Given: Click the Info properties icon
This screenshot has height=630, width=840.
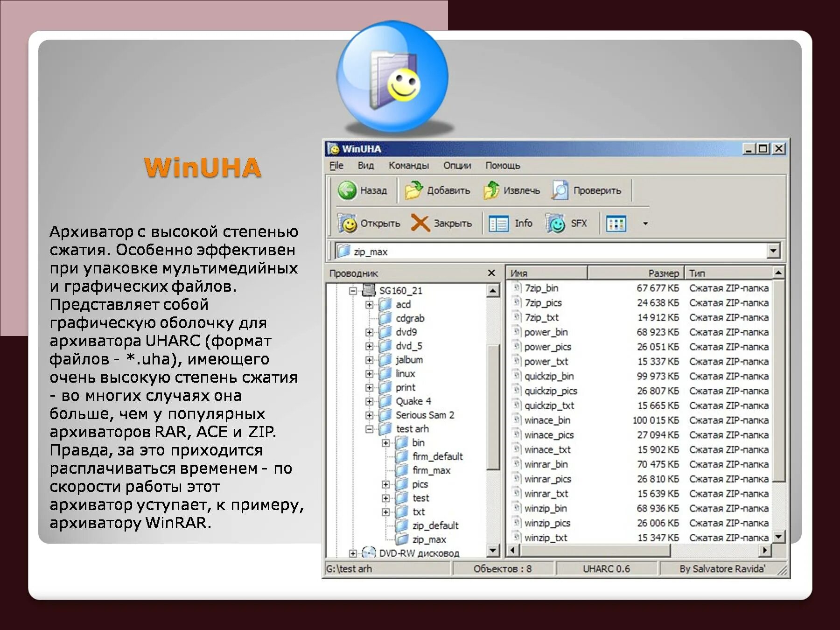Looking at the screenshot, I should (498, 224).
